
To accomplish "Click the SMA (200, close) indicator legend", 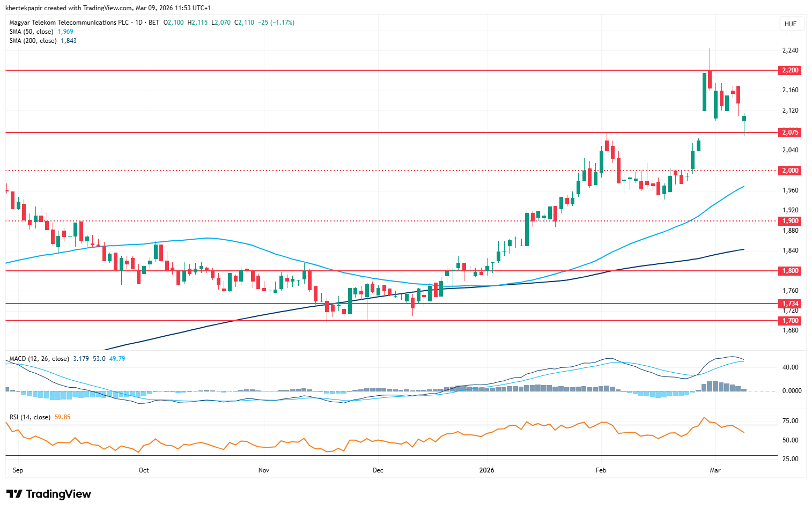I will (33, 41).
